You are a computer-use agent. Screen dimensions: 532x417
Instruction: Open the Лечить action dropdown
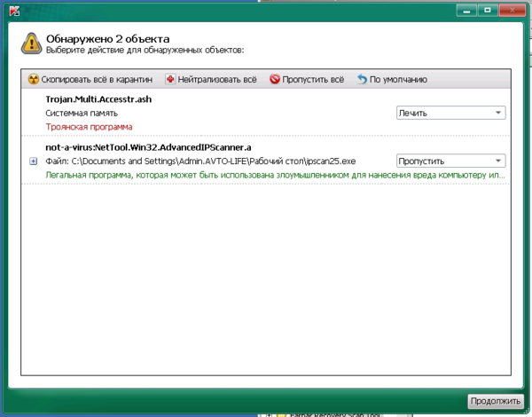click(x=451, y=113)
